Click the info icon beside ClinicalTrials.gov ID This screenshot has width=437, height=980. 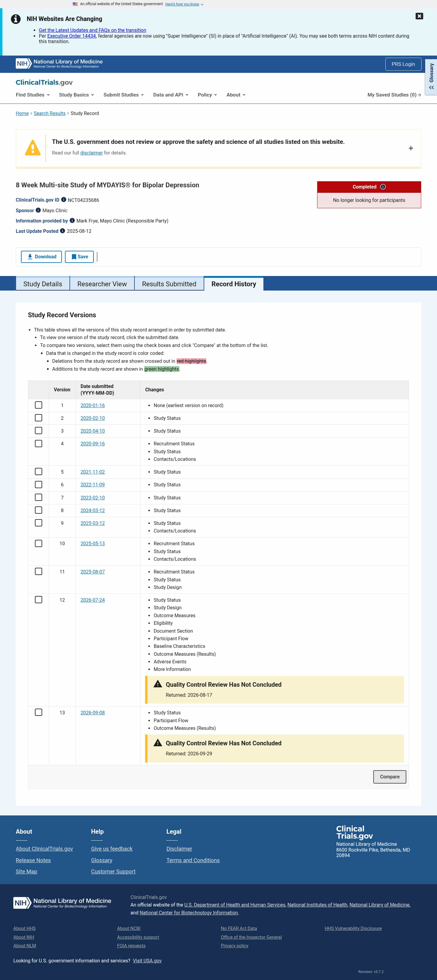tap(63, 200)
